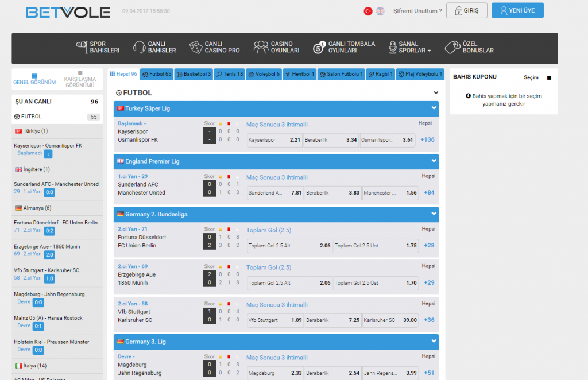This screenshot has height=380, width=588.
Task: Show +84 more markets for Sunderland
Action: (429, 193)
